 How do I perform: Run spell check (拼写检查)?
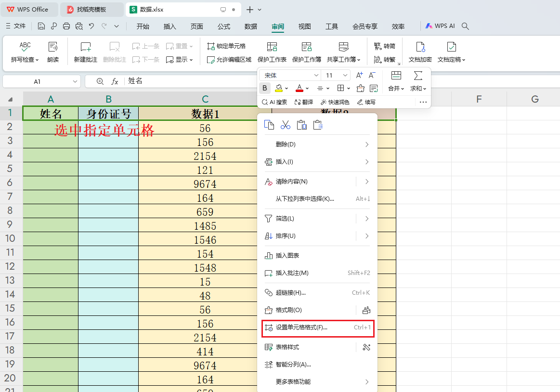[25, 50]
